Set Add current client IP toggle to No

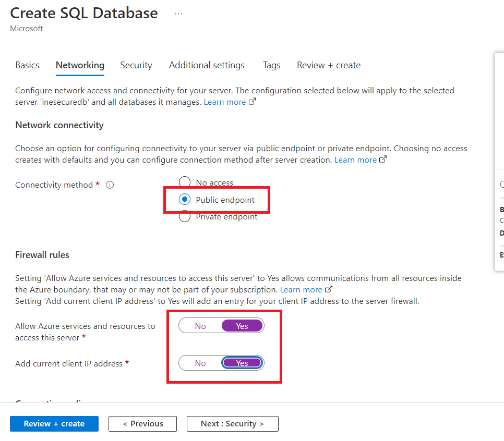pos(200,363)
